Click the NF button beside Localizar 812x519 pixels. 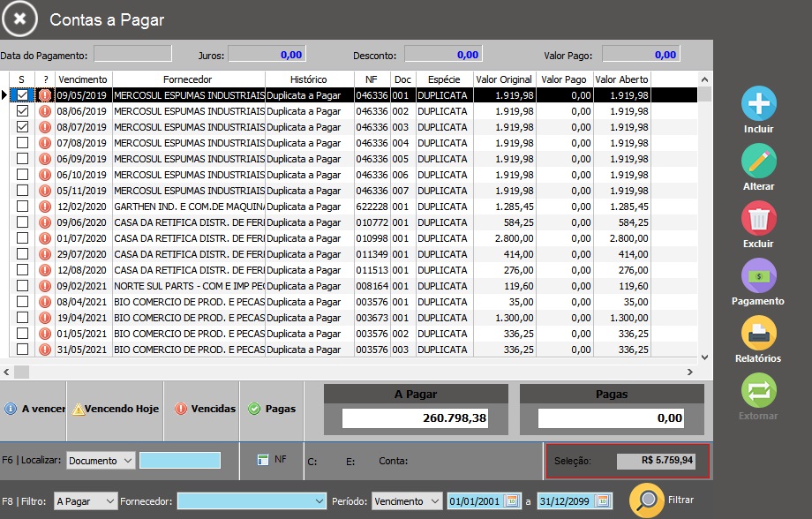point(272,460)
